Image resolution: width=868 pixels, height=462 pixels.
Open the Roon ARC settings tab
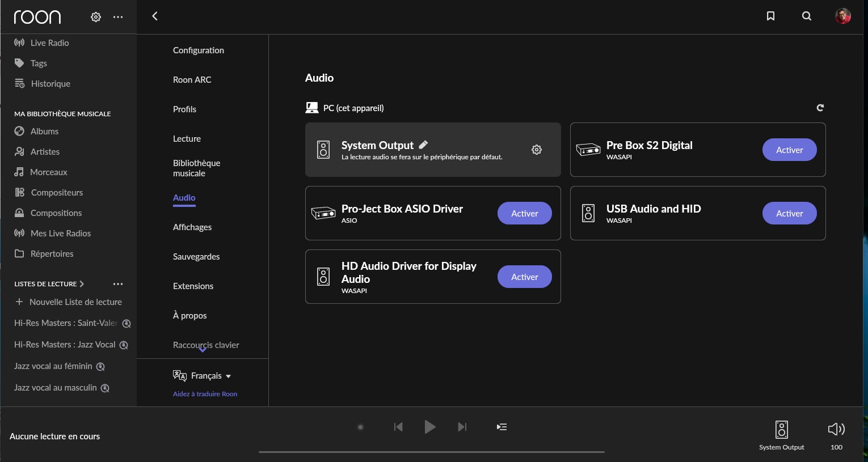click(x=192, y=80)
